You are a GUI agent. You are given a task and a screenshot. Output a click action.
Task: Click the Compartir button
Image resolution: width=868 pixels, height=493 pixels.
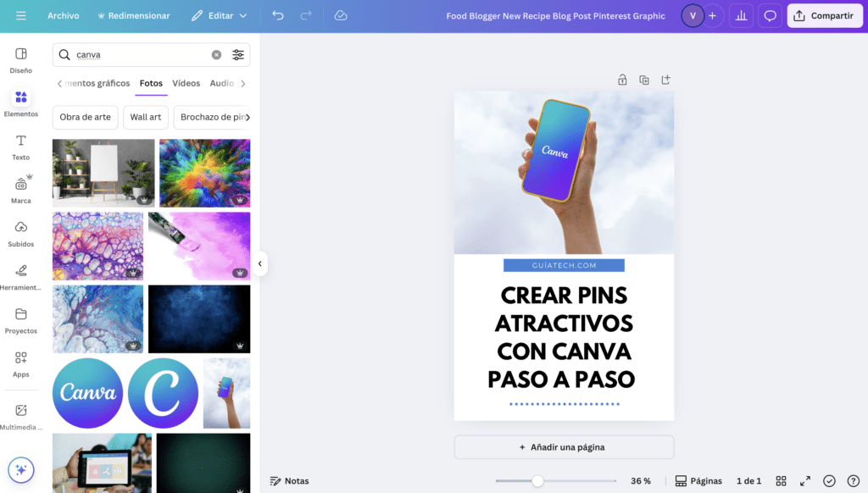point(824,15)
